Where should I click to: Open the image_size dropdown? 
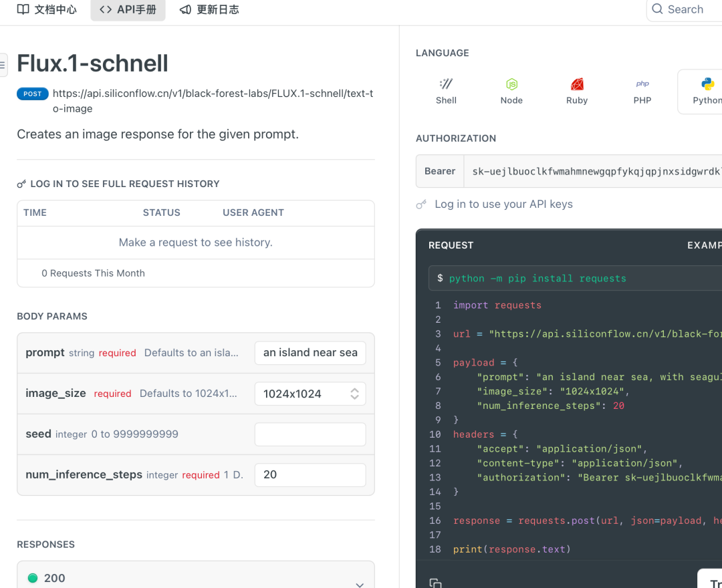pos(310,394)
